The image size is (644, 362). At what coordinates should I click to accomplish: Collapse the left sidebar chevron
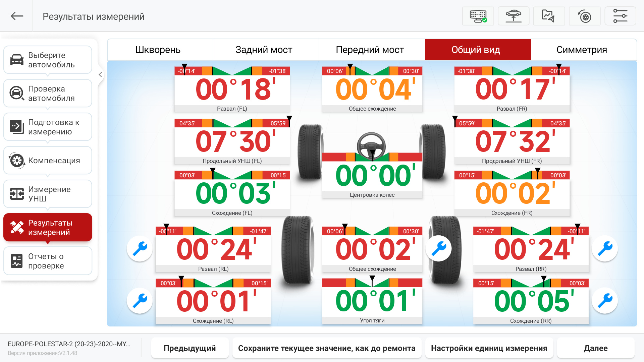tap(100, 74)
